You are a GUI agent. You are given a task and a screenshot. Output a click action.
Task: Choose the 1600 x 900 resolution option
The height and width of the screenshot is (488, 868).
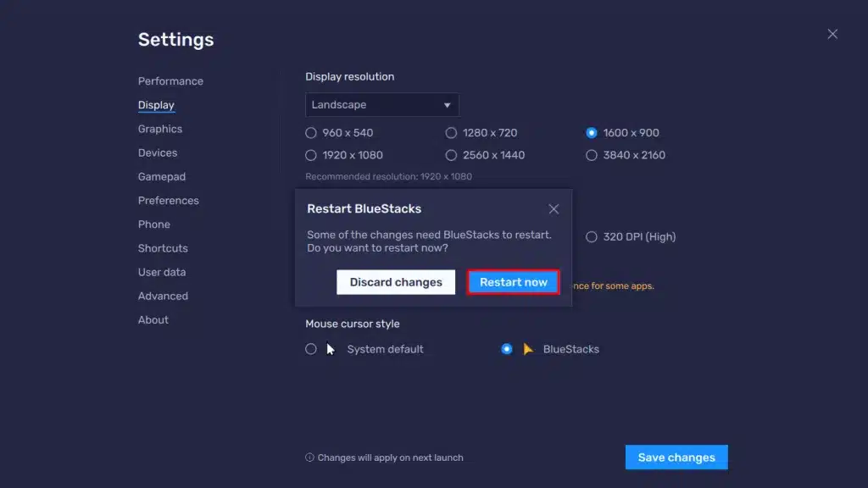(592, 133)
